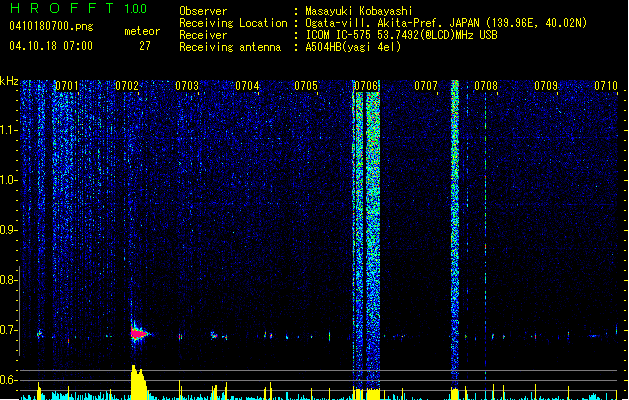
Task: Click the ICOM IC-575 receiver text
Action: (402, 35)
